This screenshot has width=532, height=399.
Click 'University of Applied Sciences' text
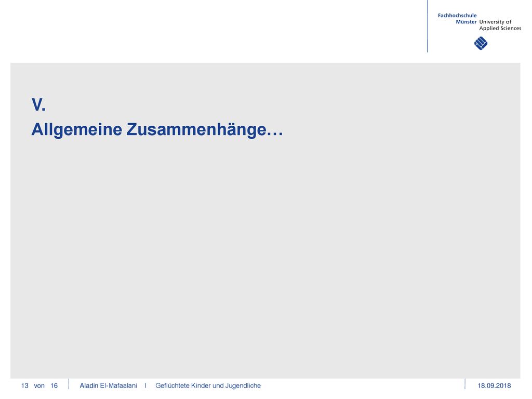[500, 25]
